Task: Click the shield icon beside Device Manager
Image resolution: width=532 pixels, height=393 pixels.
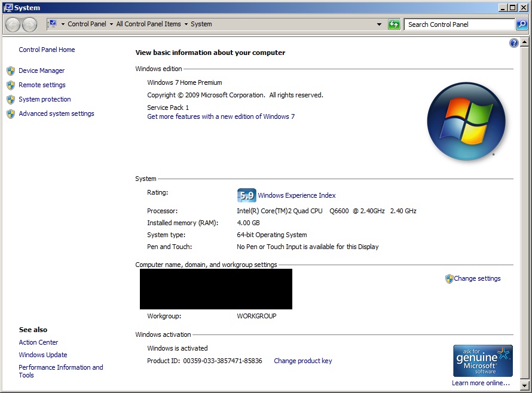Action: (11, 70)
